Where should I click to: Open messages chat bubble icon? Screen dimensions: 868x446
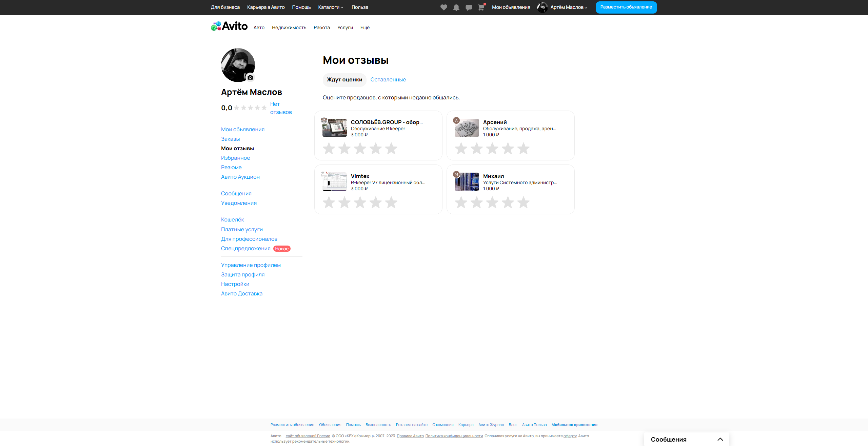(x=469, y=7)
